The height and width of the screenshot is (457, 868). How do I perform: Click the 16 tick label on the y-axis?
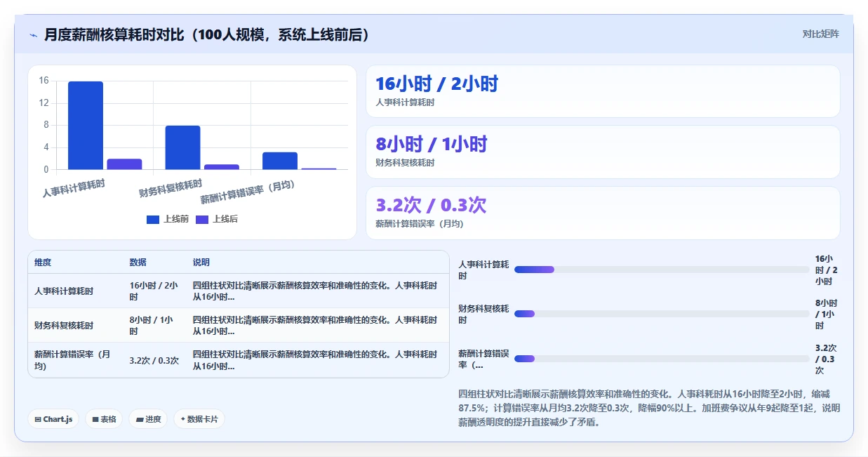pos(44,81)
